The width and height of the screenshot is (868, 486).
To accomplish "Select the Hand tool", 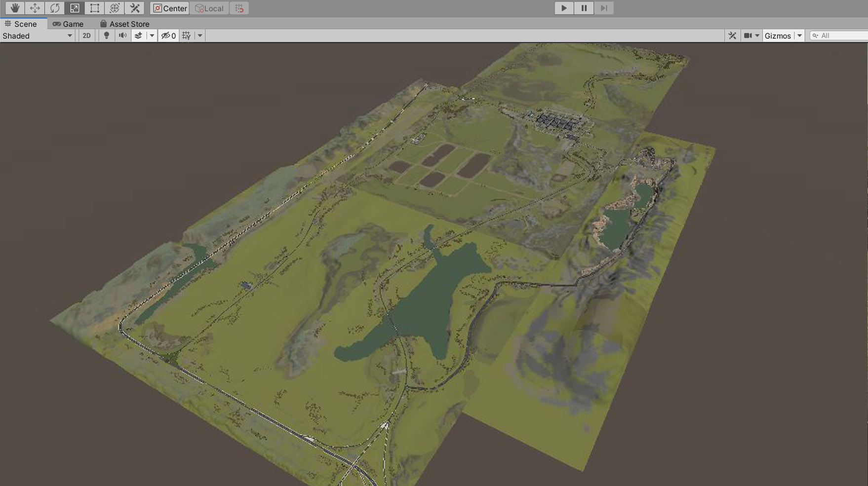I will tap(15, 8).
